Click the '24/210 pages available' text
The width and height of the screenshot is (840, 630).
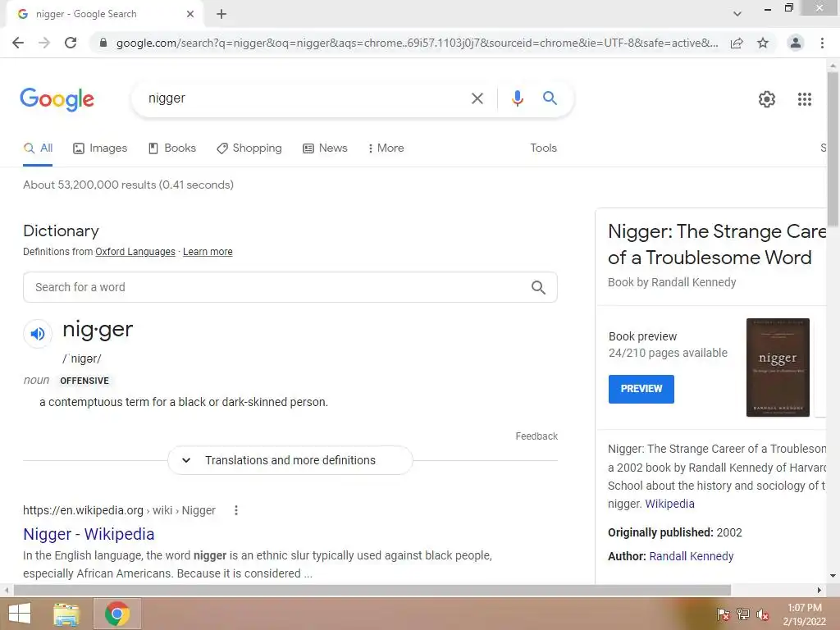pyautogui.click(x=668, y=353)
